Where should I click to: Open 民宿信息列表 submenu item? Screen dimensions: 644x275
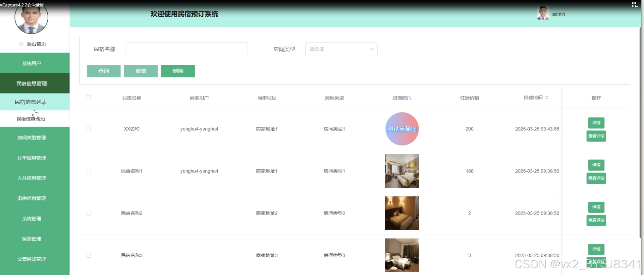click(35, 102)
